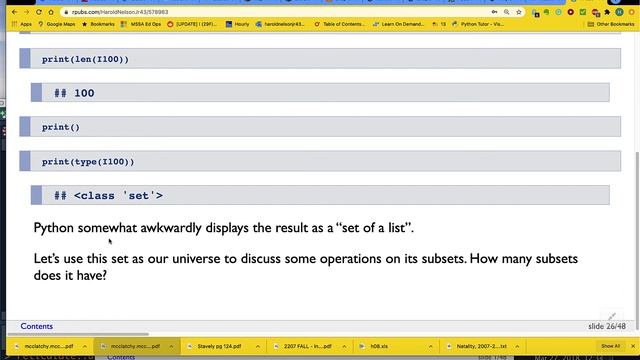Click the page vertical scrollbar
Screen dimensions: 640x360
point(637,241)
